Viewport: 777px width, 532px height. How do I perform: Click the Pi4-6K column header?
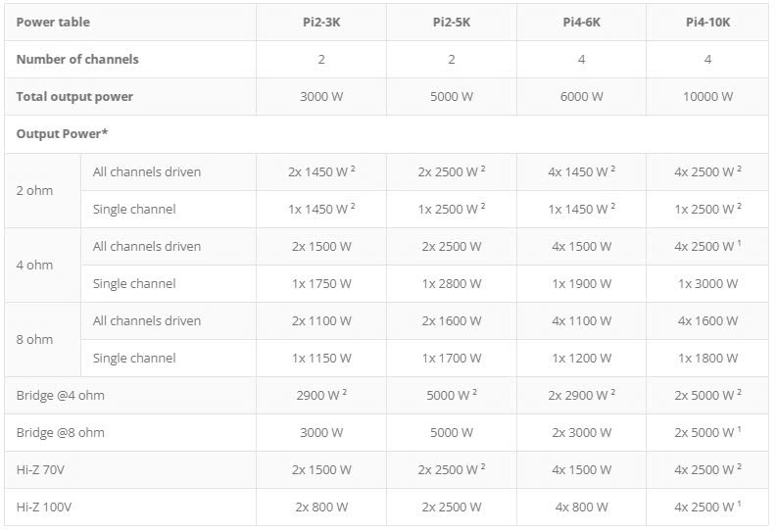tap(581, 22)
